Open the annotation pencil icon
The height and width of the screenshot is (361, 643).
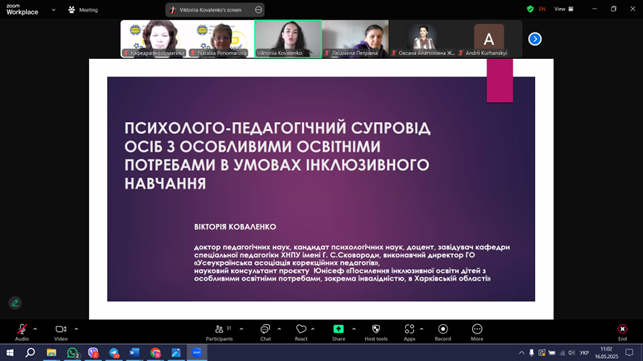click(15, 303)
